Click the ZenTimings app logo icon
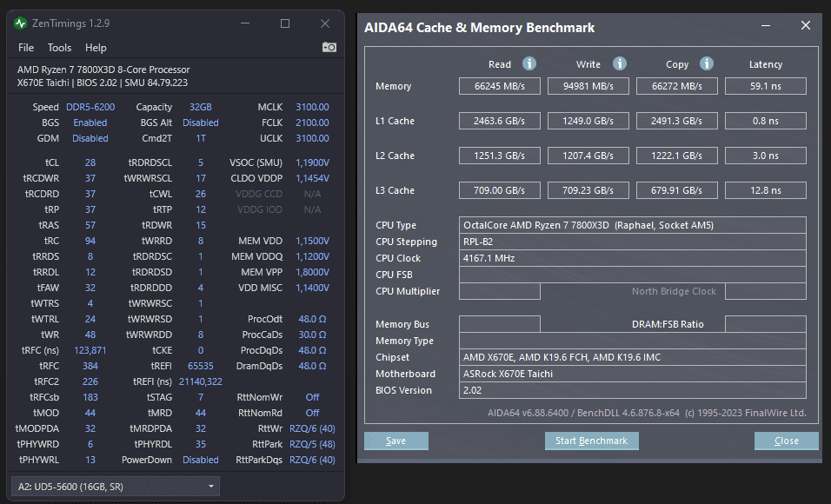Image resolution: width=831 pixels, height=504 pixels. pyautogui.click(x=21, y=23)
